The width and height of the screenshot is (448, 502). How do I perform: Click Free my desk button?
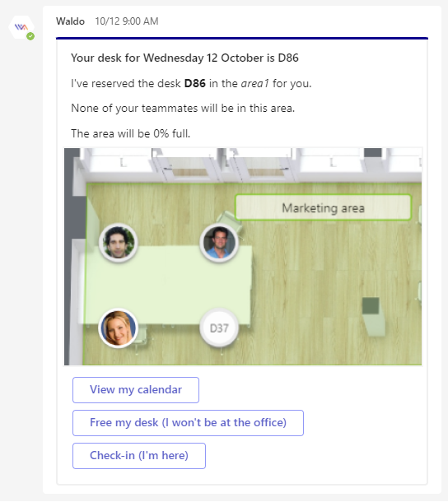(x=188, y=423)
